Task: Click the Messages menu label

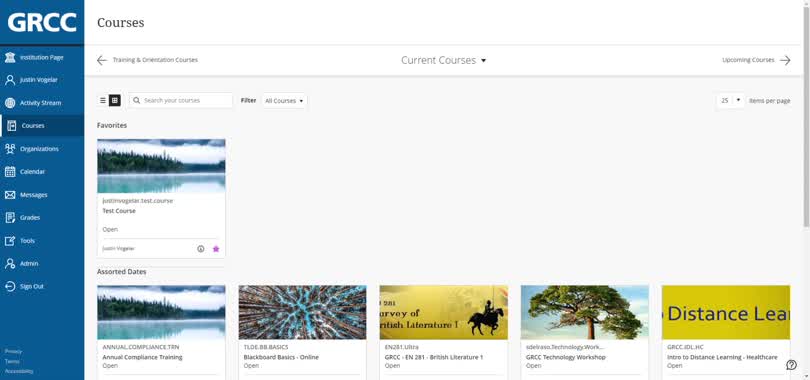Action: (34, 195)
